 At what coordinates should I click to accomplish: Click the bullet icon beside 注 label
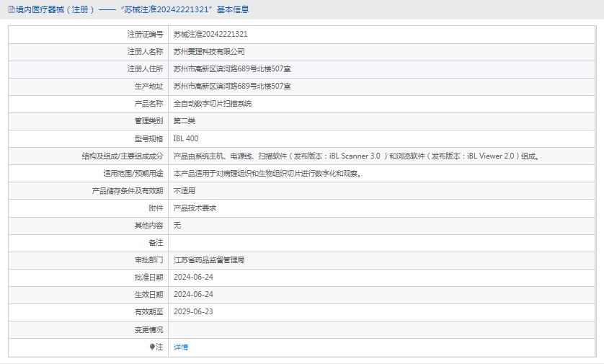152,347
